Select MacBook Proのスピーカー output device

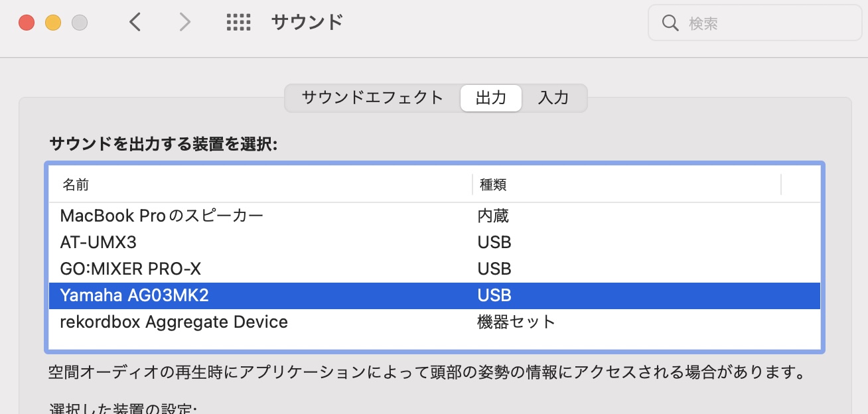pos(435,216)
